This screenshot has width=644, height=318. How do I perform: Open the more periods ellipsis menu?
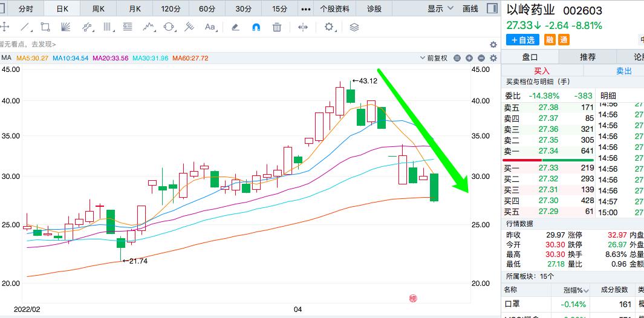306,8
